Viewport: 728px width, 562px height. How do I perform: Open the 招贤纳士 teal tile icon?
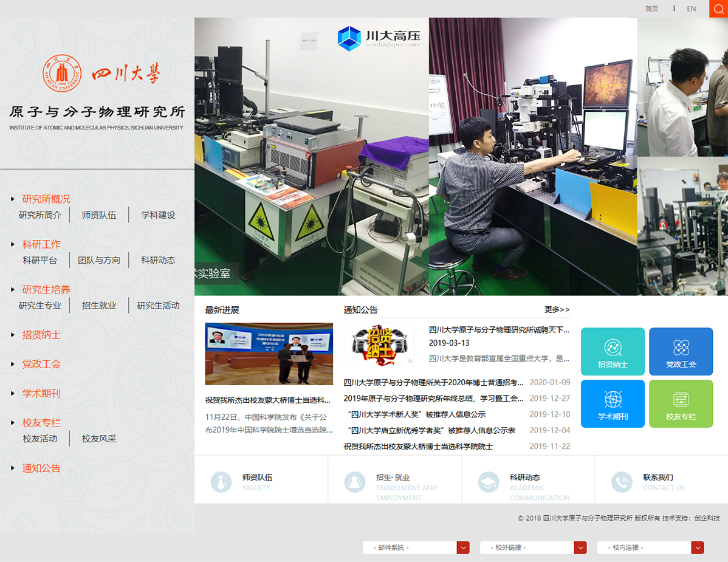[x=613, y=348]
